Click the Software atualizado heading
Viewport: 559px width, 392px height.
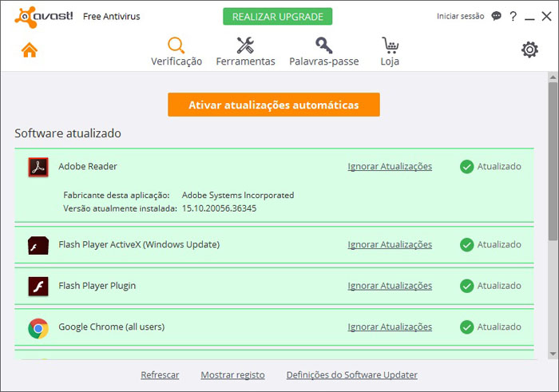point(68,133)
